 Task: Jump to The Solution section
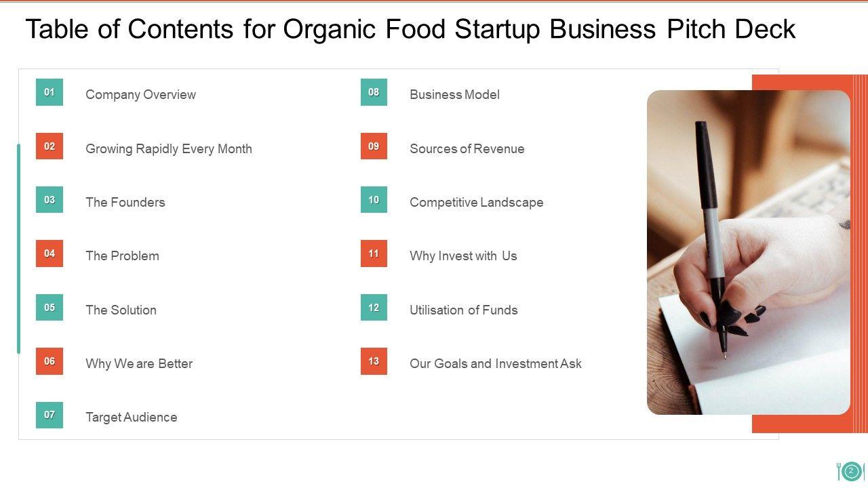121,310
